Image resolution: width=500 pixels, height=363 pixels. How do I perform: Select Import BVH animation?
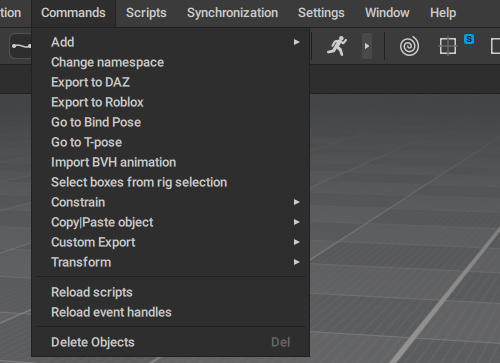(171, 162)
